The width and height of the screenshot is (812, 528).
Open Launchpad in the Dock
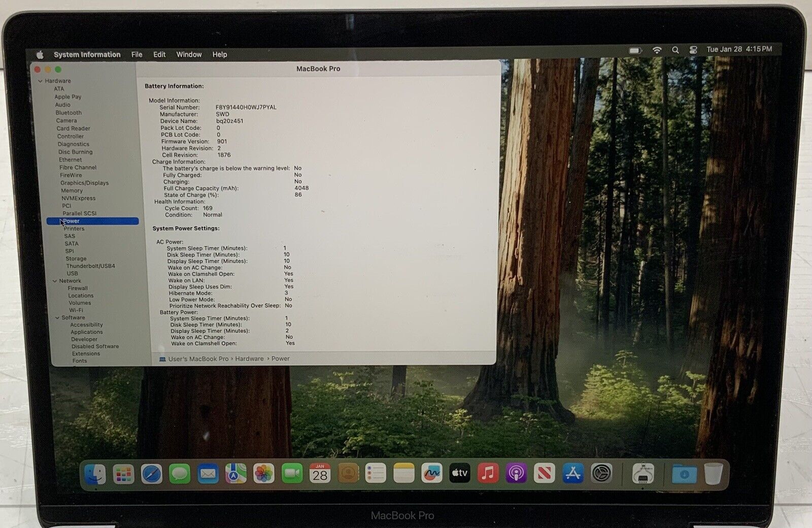123,474
